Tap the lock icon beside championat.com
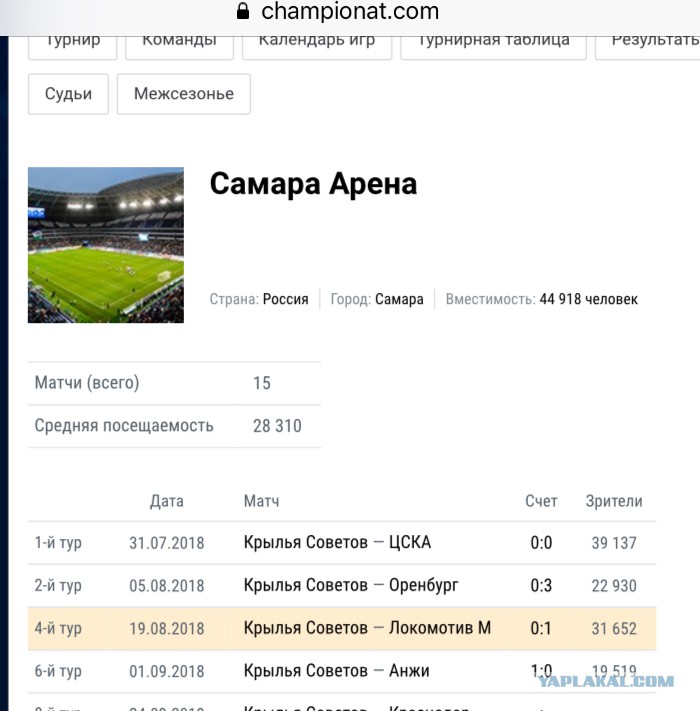The width and height of the screenshot is (700, 711). [x=243, y=11]
